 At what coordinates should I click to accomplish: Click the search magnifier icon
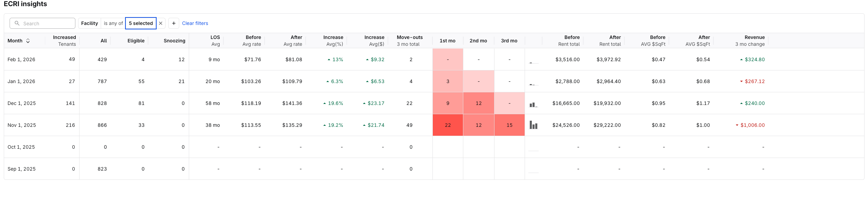coord(17,23)
